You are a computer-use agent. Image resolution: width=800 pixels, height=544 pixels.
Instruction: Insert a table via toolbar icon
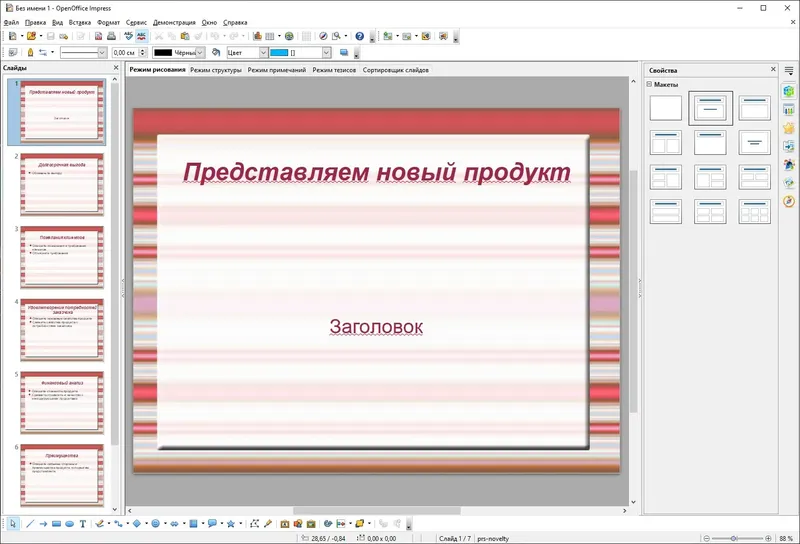pos(270,36)
